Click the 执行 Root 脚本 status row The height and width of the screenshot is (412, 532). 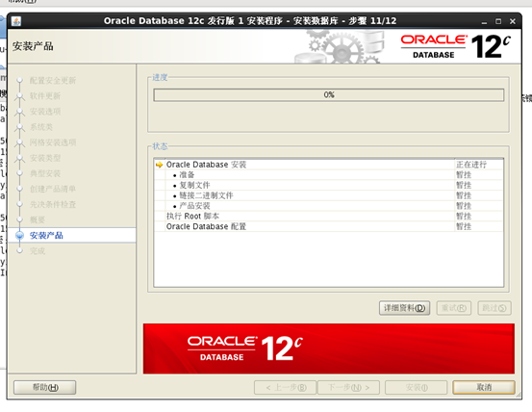click(x=328, y=217)
